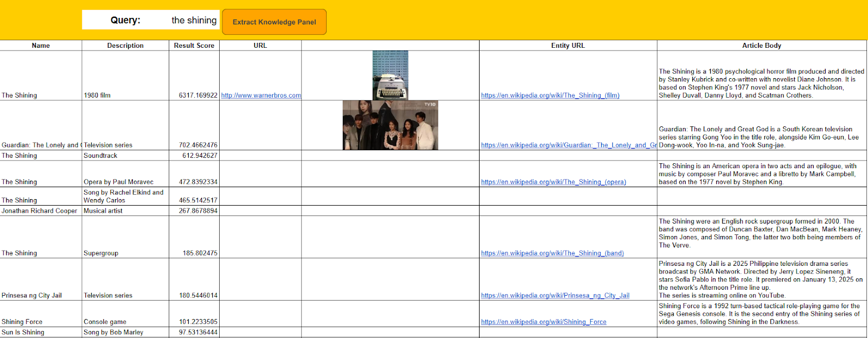Image resolution: width=868 pixels, height=338 pixels.
Task: Select the 'Guardian: The Lonely and' name cell
Action: pyautogui.click(x=41, y=125)
